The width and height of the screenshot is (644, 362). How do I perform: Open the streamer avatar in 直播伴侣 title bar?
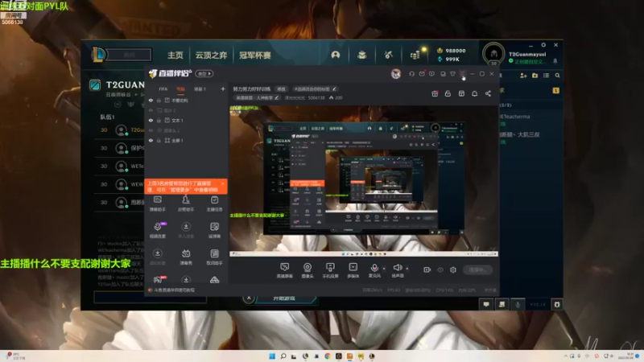[x=396, y=74]
